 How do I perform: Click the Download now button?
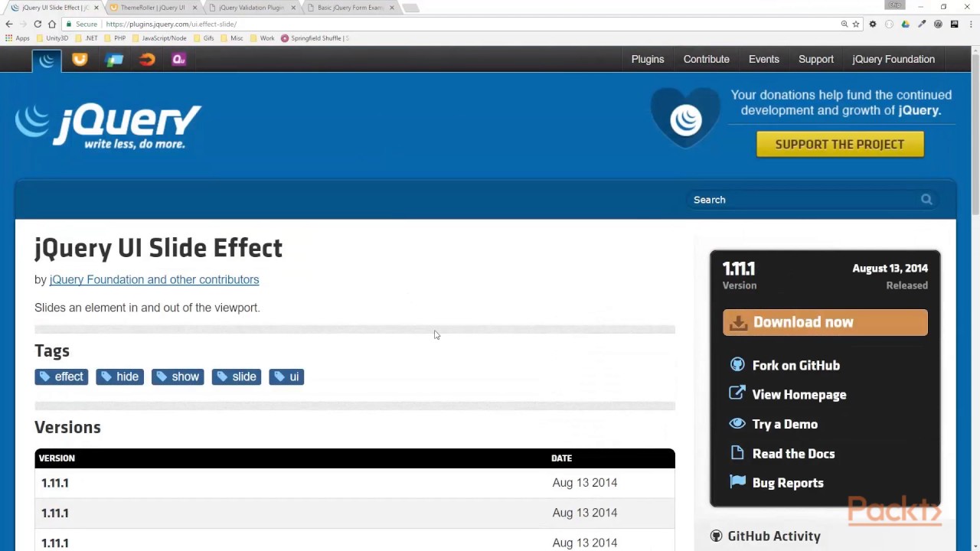click(825, 322)
